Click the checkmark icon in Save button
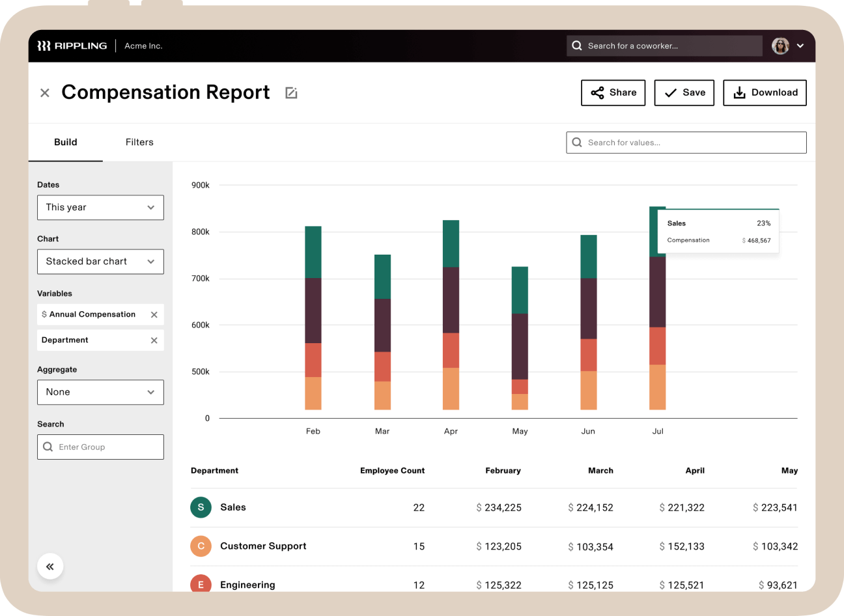 coord(670,93)
